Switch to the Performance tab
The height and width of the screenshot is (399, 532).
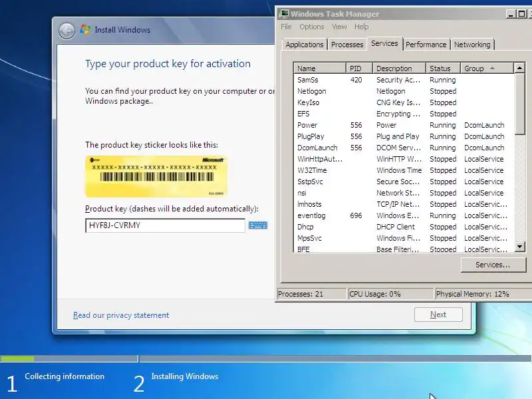click(426, 45)
